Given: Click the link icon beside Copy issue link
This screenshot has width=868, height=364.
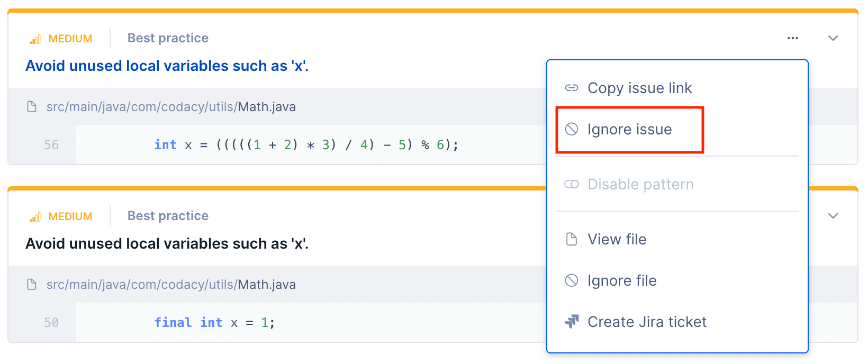Looking at the screenshot, I should pyautogui.click(x=572, y=88).
